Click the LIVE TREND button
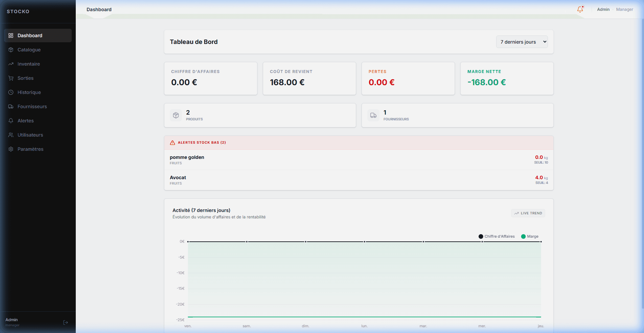The height and width of the screenshot is (333, 644). pos(528,213)
